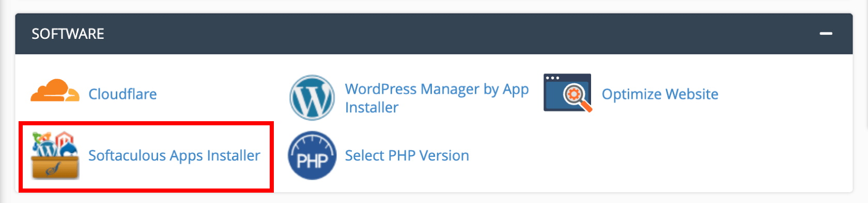Image resolution: width=868 pixels, height=203 pixels.
Task: Open the Cloudflare link
Action: click(122, 94)
